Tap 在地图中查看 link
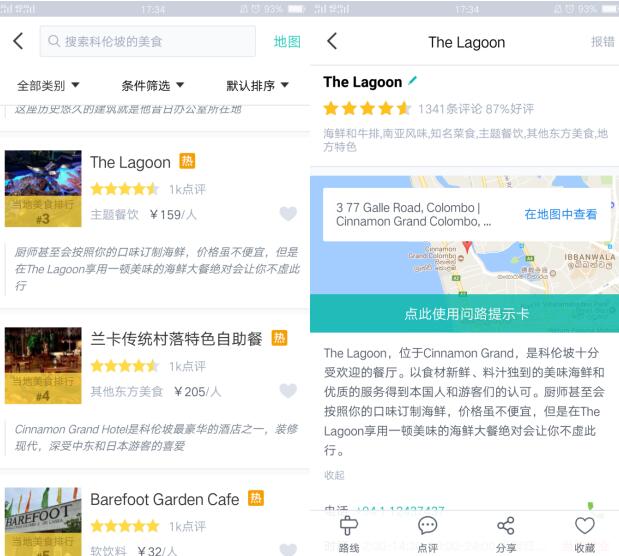The image size is (619, 556). 560,214
